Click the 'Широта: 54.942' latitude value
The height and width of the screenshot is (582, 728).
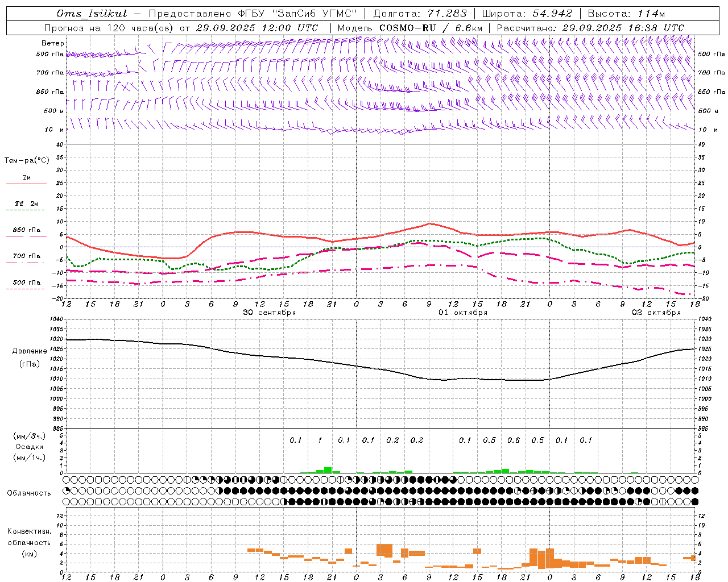pyautogui.click(x=527, y=14)
